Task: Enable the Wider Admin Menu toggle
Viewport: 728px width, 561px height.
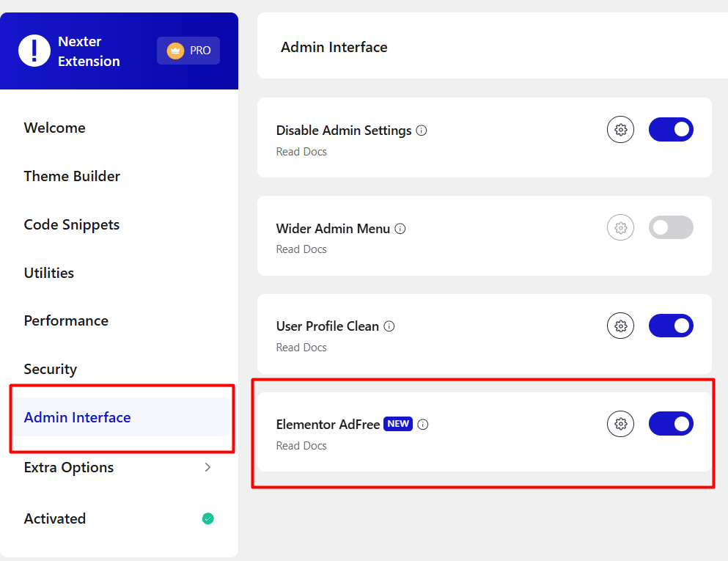Action: point(671,227)
